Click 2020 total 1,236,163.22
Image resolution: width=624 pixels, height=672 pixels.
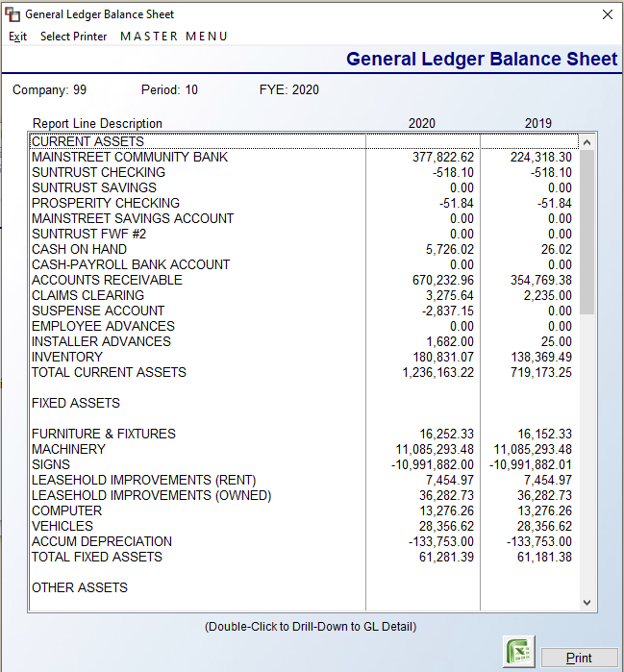coord(438,372)
